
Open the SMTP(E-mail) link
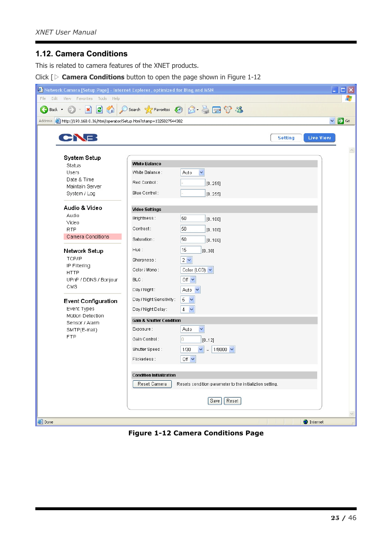point(82,330)
